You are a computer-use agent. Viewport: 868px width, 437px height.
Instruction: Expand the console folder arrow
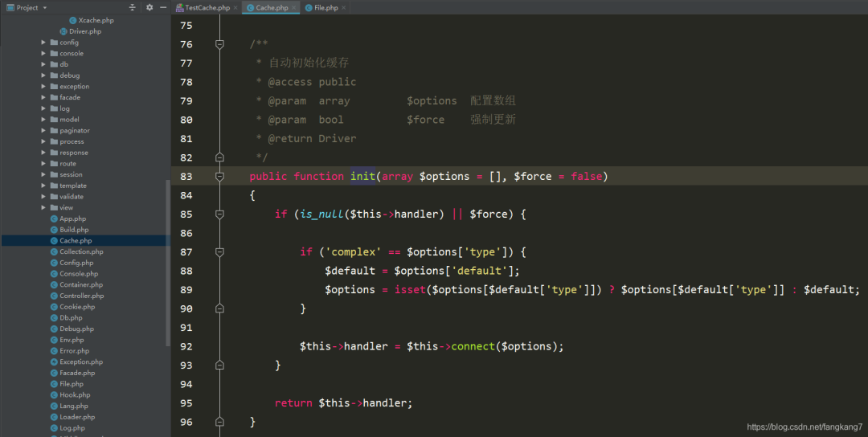43,53
